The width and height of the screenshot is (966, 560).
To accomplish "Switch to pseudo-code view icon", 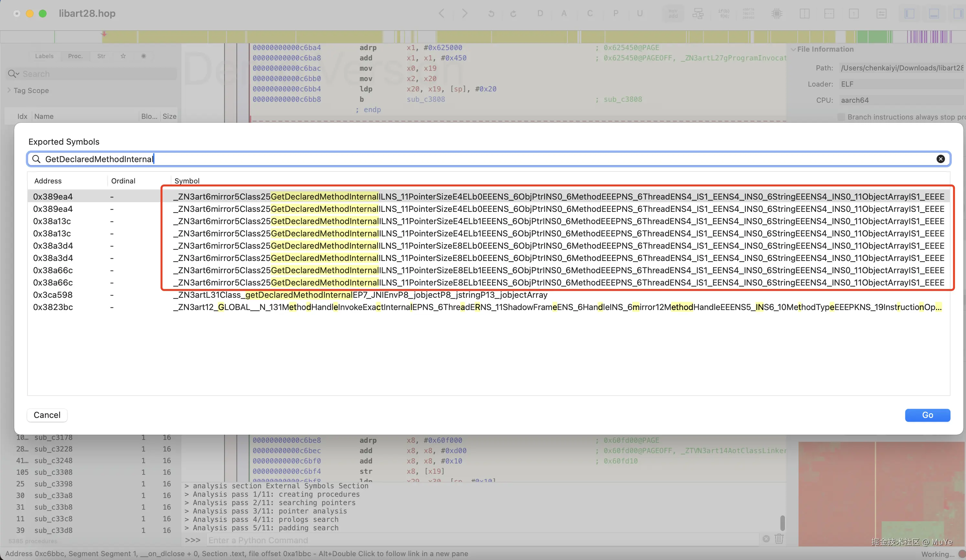I will 724,14.
